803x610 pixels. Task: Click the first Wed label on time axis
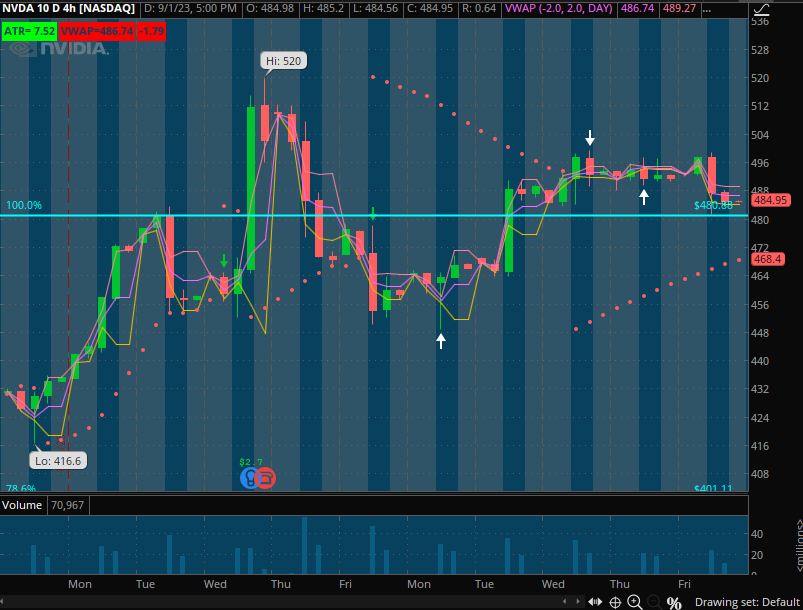tap(215, 584)
